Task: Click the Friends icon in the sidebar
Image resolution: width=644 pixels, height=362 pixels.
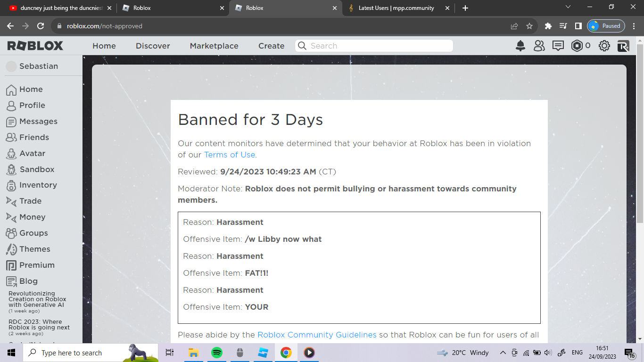Action: coord(11,138)
